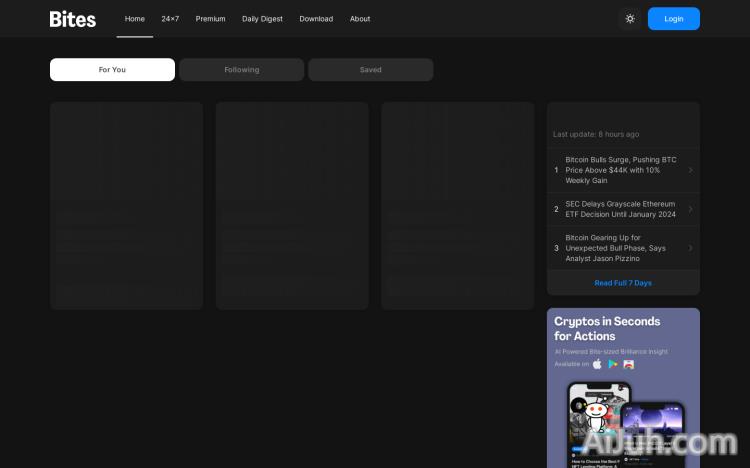Click the Huawei AppGallery icon
This screenshot has height=468, width=750.
628,364
